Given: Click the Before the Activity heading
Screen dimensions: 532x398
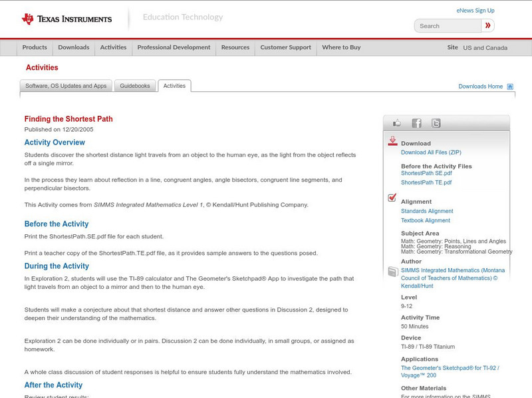Looking at the screenshot, I should coord(57,224).
